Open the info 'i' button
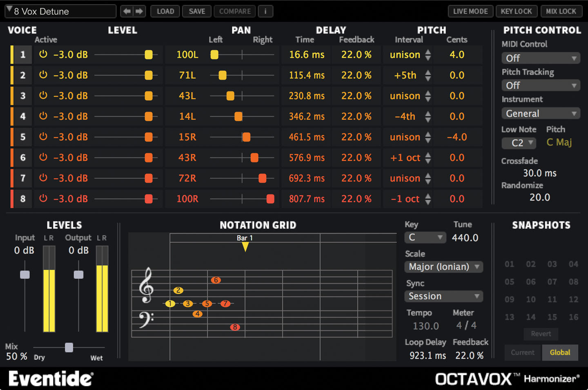 point(265,11)
